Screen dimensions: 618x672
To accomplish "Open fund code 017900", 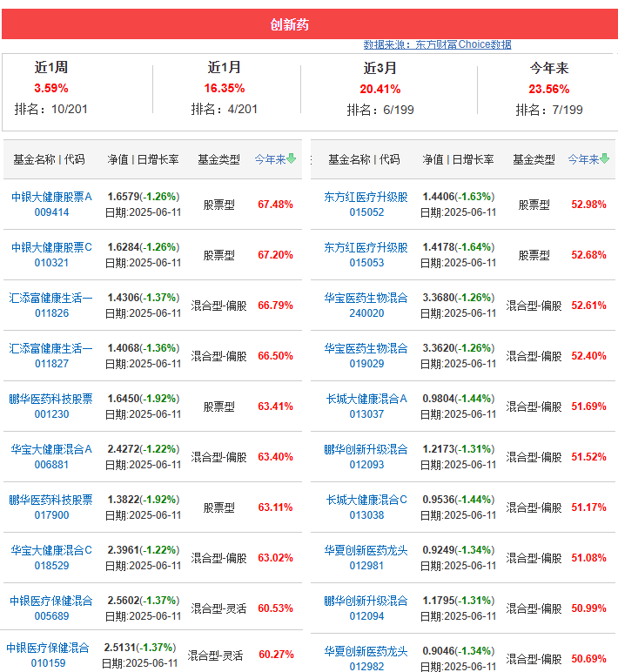I will coord(51,515).
